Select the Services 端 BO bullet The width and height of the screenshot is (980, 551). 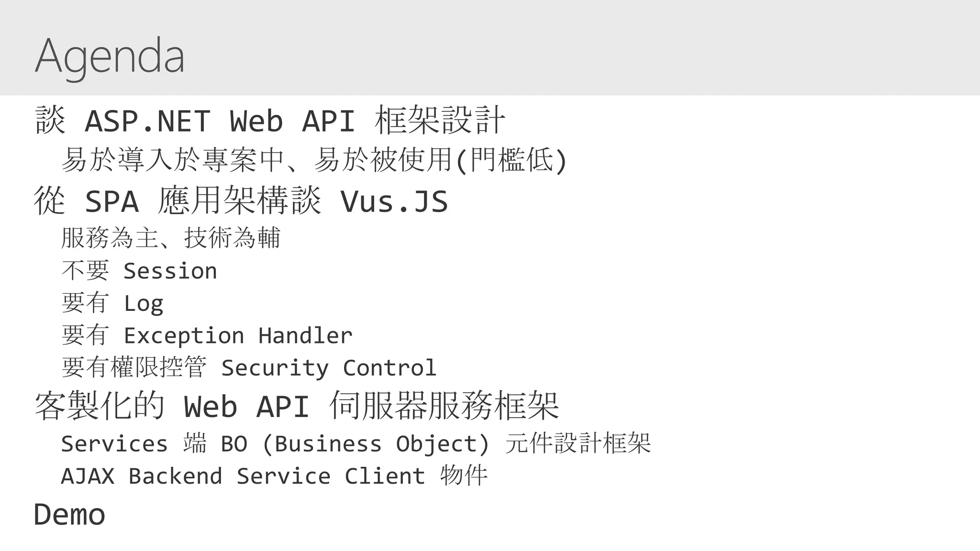point(356,443)
